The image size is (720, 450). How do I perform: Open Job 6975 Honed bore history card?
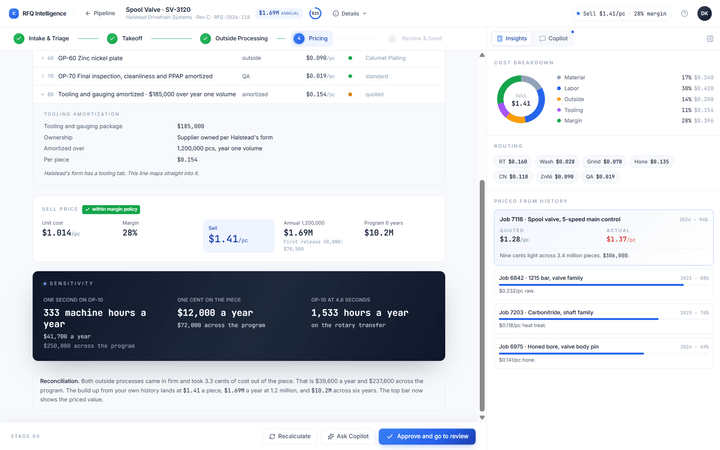pos(603,353)
